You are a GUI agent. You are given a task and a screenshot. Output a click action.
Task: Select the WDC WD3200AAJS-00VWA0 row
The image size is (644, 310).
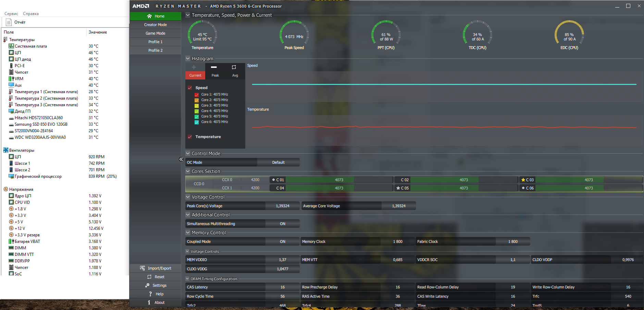point(65,137)
